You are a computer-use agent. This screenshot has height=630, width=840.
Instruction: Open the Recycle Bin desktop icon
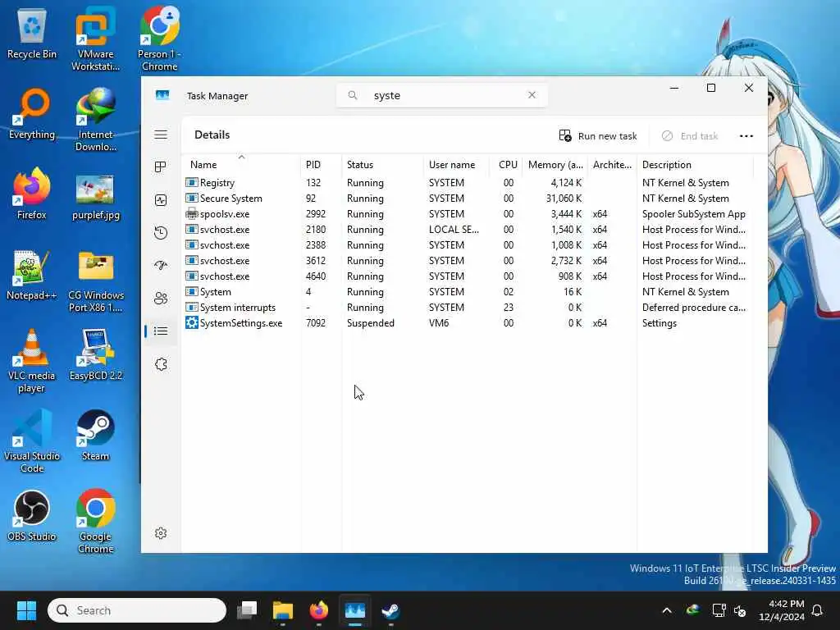click(x=32, y=34)
